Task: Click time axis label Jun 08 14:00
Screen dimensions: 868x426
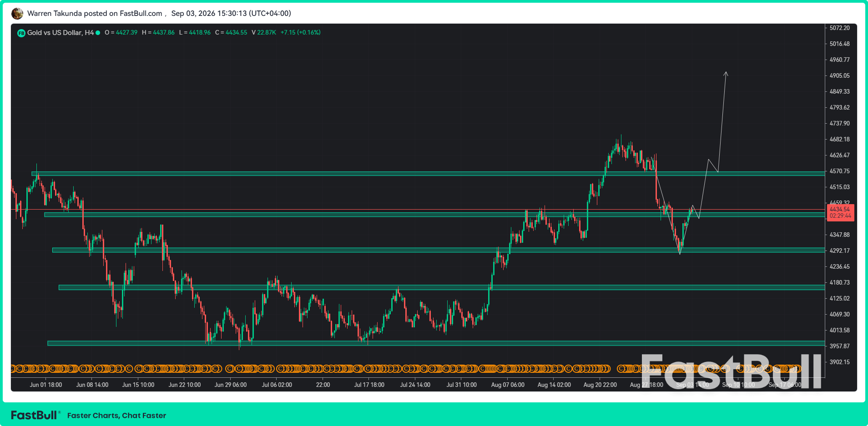Action: 92,385
